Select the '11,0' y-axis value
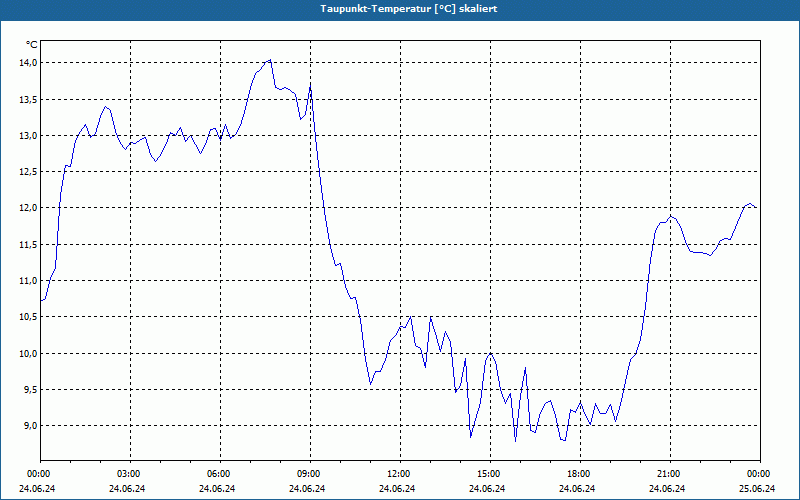Screen dimensions: 800x500 click(28, 281)
